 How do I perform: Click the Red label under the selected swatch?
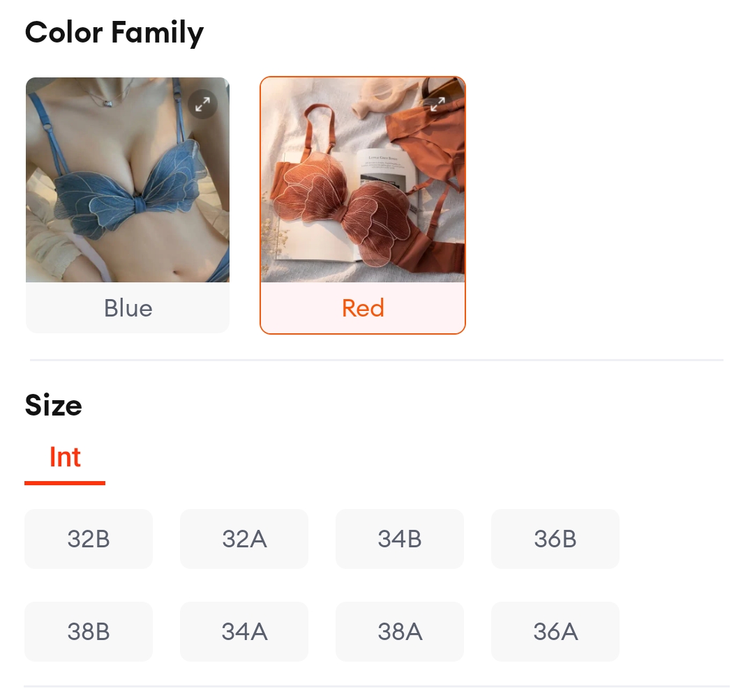[363, 307]
